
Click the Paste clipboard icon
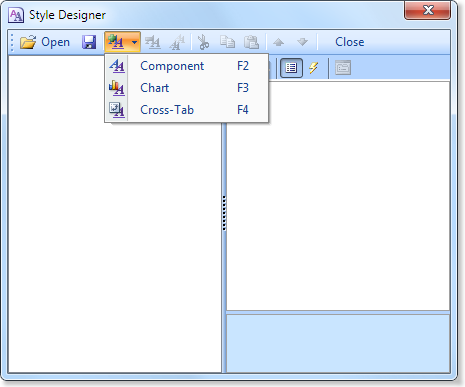click(x=251, y=42)
